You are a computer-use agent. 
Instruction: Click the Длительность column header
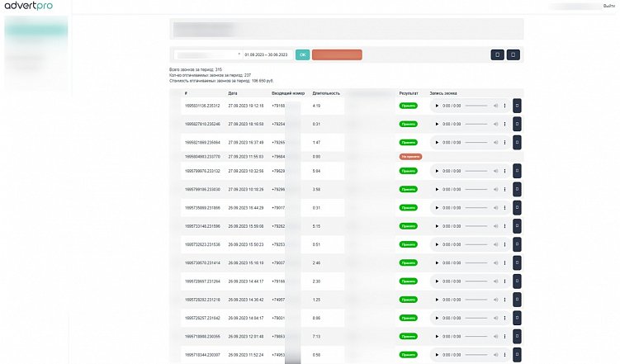326,93
